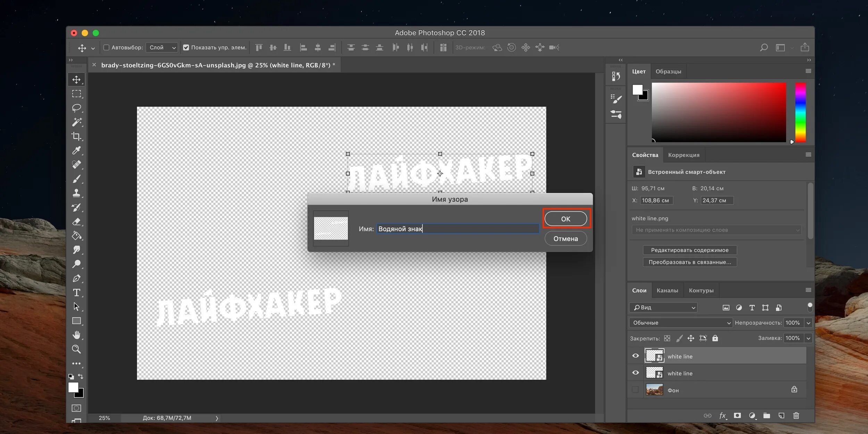This screenshot has height=434, width=868.
Task: Confirm pattern name with OK
Action: 566,219
